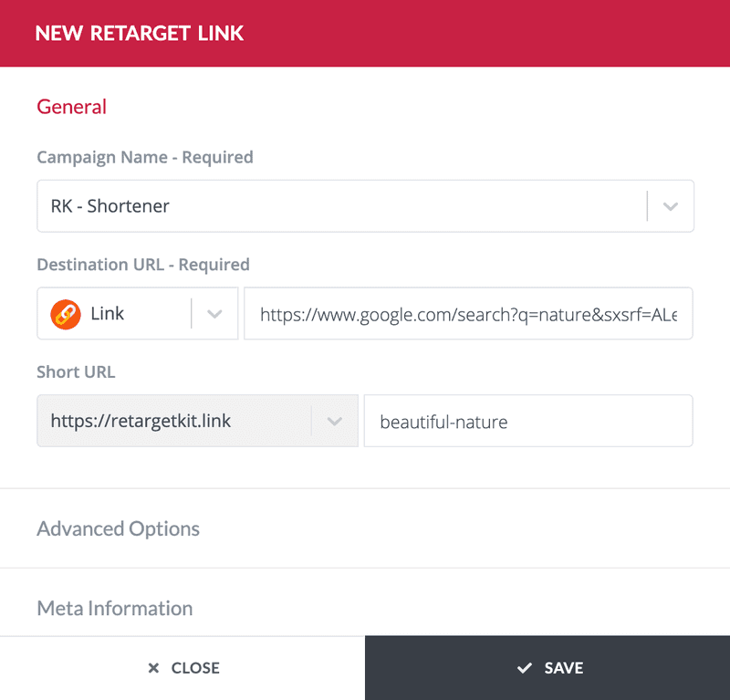Click the Campaign Name - Required label
The image size is (730, 700).
coord(145,157)
